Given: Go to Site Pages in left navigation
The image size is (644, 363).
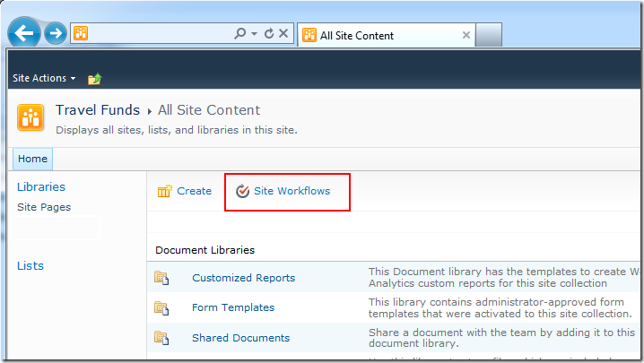Looking at the screenshot, I should coord(44,207).
